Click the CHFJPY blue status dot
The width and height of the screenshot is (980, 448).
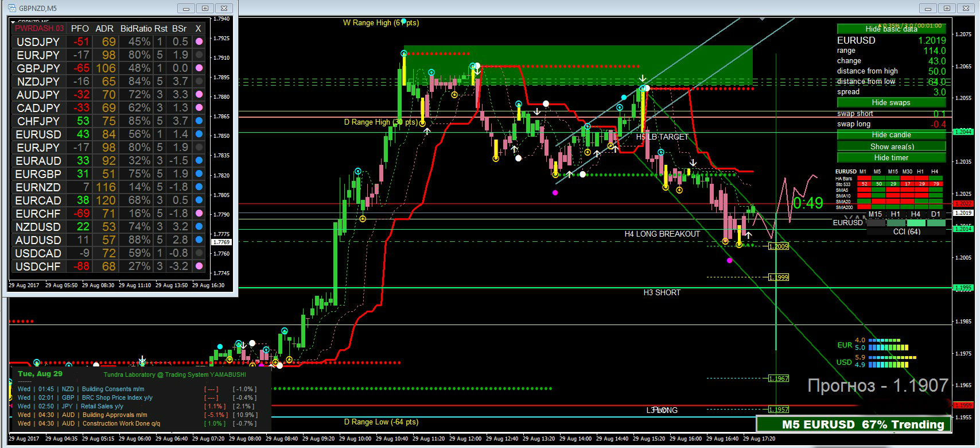click(199, 121)
